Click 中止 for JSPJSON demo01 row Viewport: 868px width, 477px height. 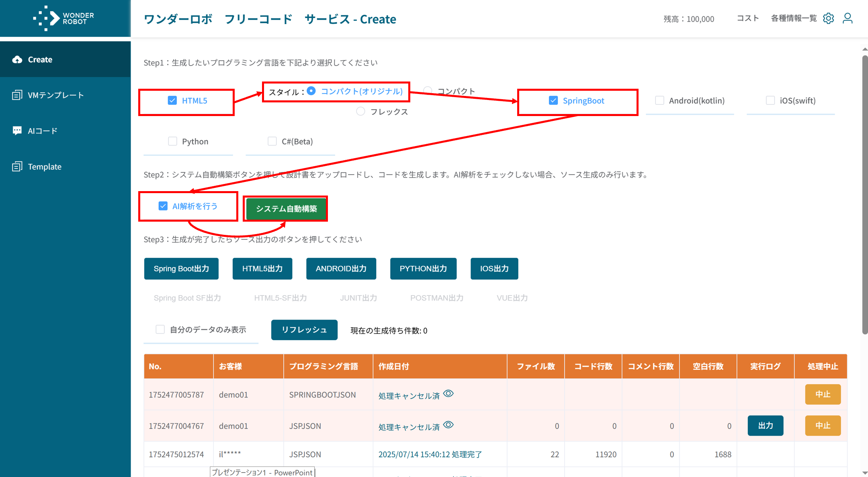(823, 426)
